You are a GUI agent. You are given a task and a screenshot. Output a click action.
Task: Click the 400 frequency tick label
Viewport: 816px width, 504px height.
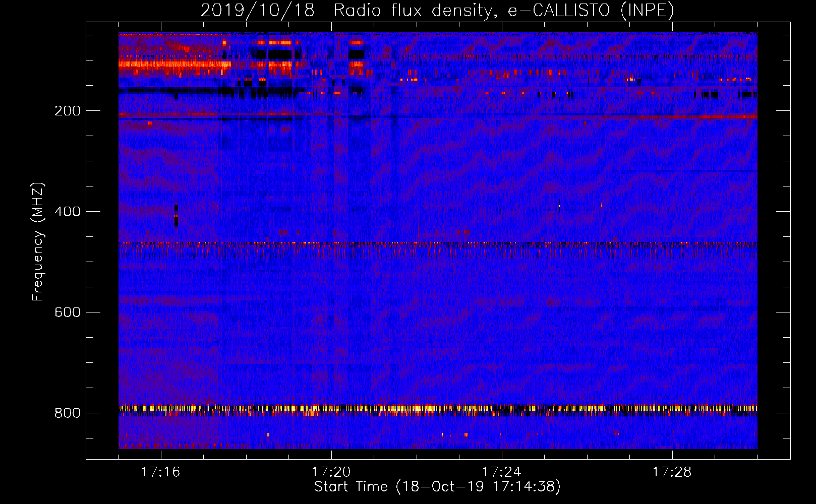(x=68, y=212)
